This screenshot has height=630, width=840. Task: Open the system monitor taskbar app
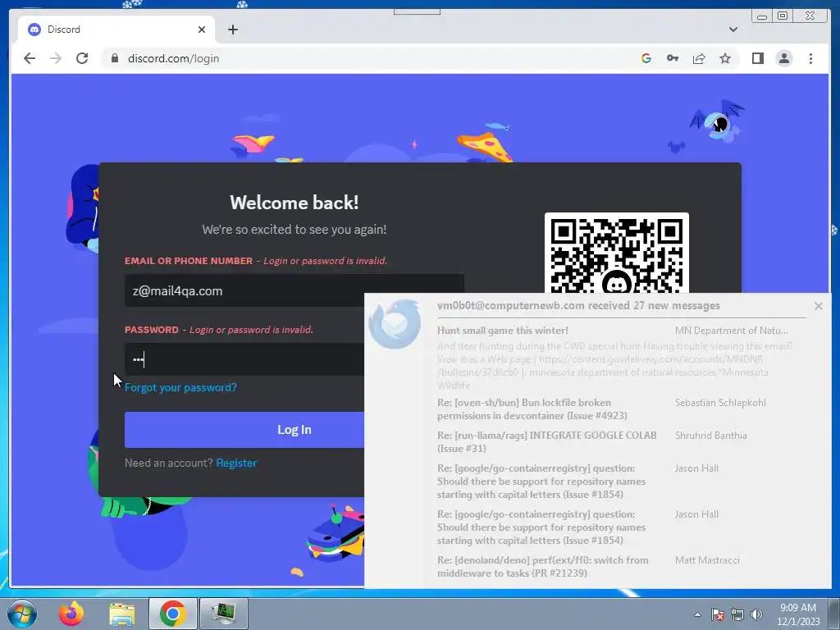(223, 614)
